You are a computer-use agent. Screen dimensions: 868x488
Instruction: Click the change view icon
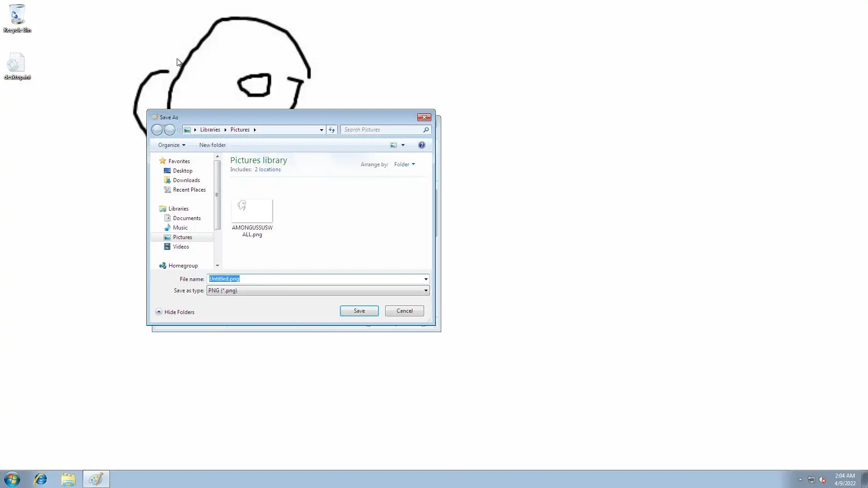pyautogui.click(x=393, y=145)
